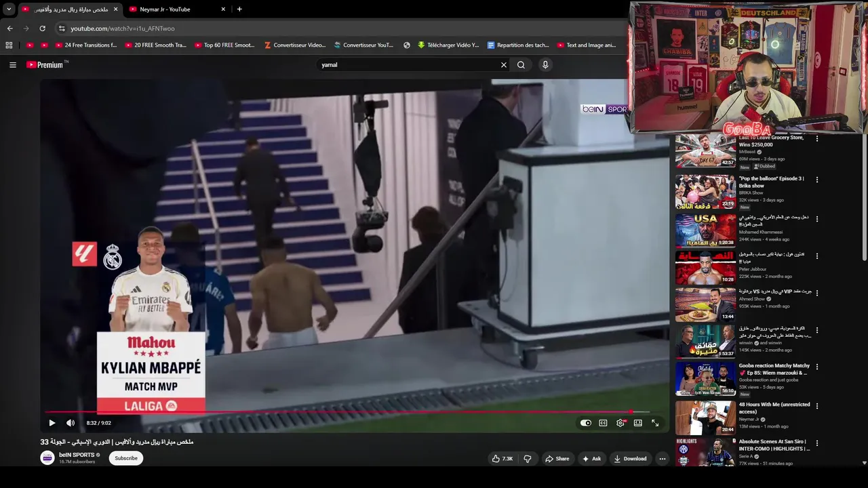Open options menu for '48 Hours With Me'

tap(816, 406)
